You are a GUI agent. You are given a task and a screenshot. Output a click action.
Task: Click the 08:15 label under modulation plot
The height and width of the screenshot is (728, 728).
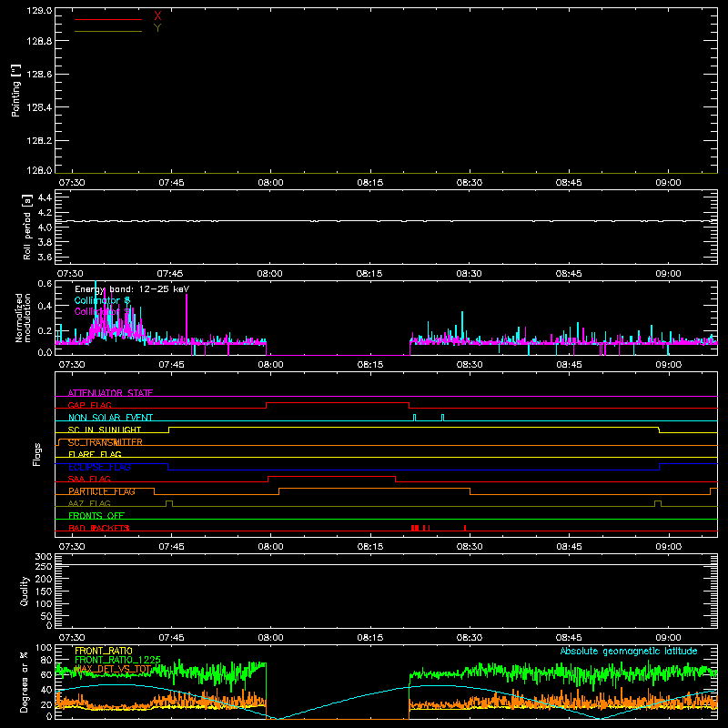(370, 365)
